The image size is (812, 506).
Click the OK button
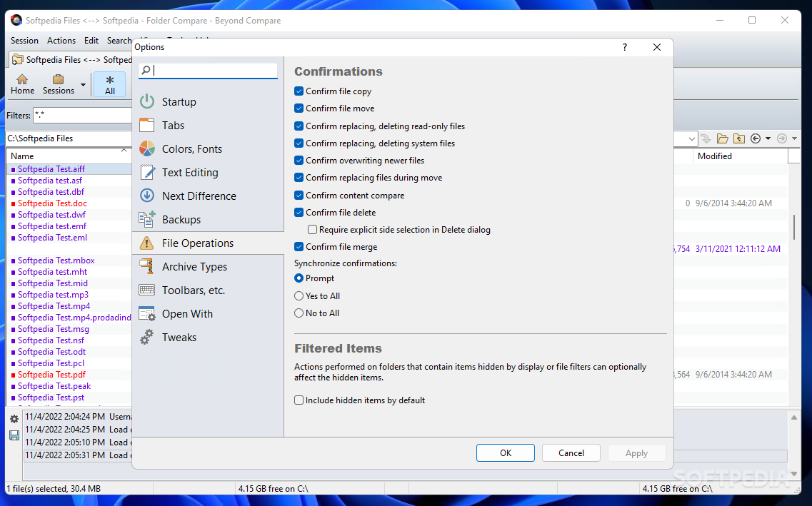click(506, 452)
